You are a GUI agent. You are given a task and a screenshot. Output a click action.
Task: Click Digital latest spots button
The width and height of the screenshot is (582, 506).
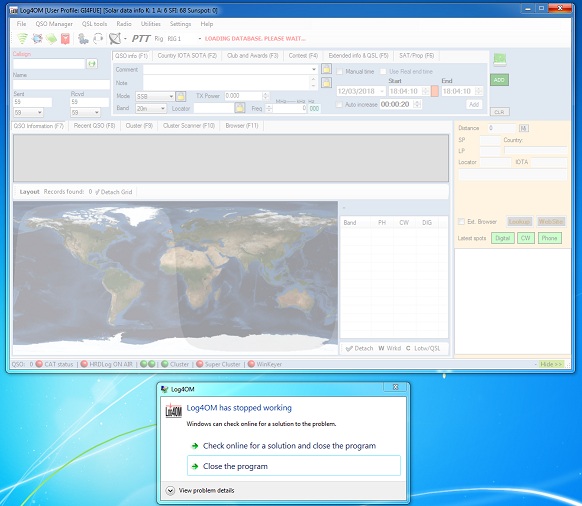(503, 238)
